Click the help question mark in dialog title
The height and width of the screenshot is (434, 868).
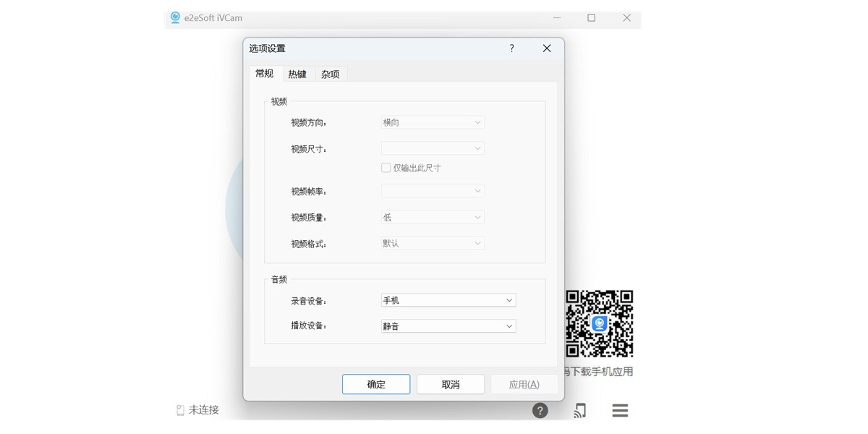tap(511, 48)
